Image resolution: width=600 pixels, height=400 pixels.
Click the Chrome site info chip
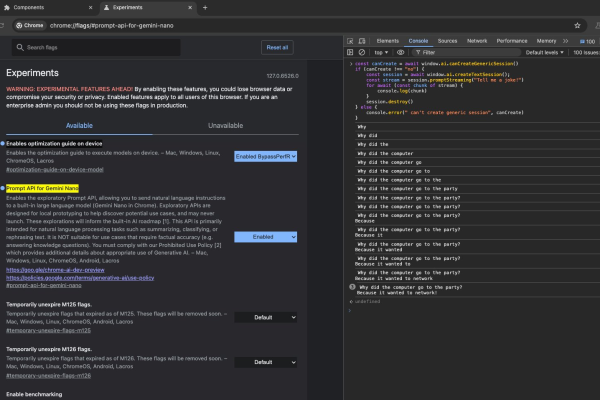pyautogui.click(x=29, y=26)
